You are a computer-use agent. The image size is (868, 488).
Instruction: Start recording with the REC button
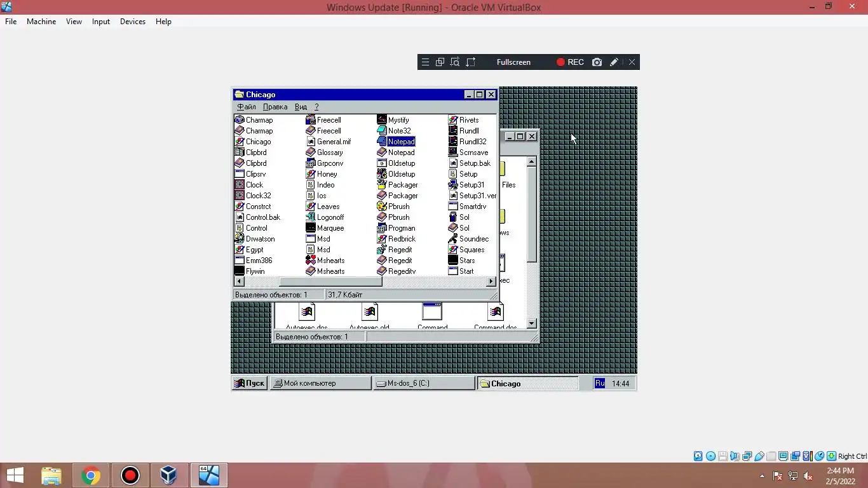pos(570,62)
